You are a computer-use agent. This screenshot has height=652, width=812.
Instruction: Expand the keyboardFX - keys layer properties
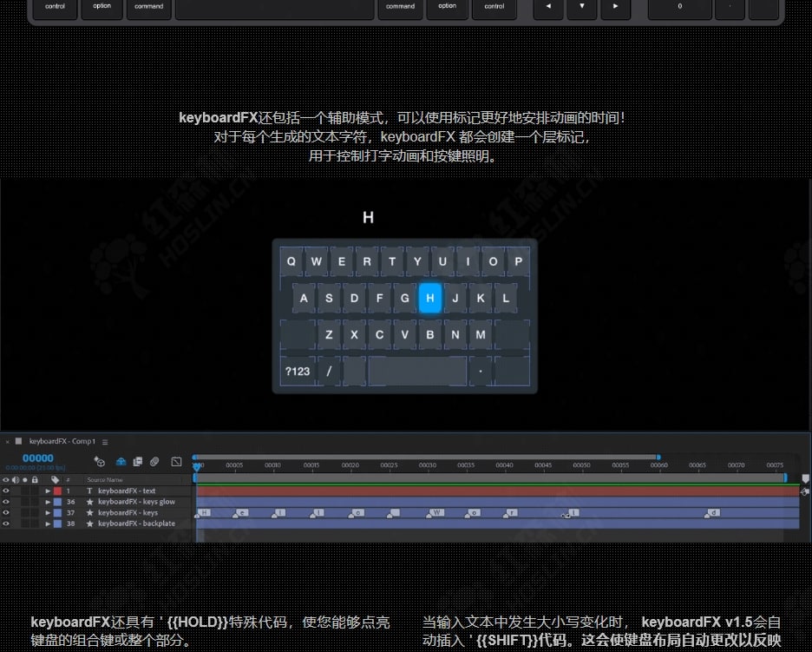tap(48, 512)
